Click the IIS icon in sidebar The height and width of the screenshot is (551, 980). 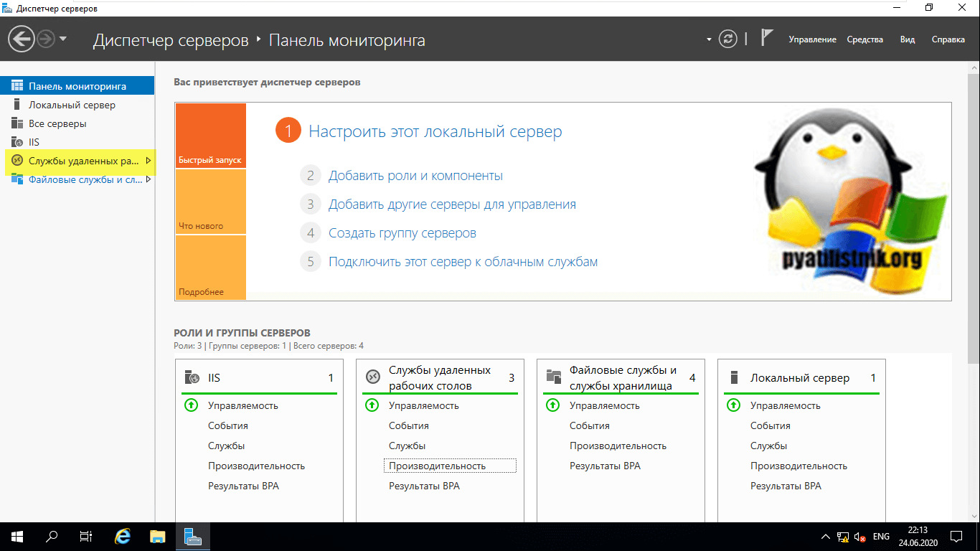(x=17, y=142)
